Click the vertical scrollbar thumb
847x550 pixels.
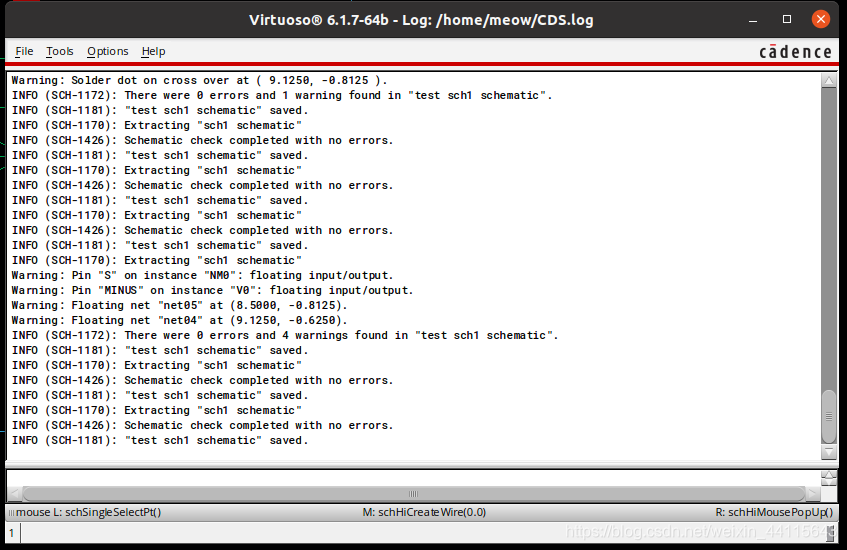(829, 416)
